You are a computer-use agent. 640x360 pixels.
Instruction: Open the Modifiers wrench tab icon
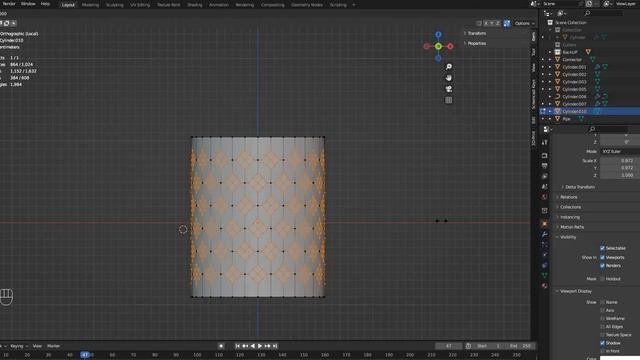coord(544,234)
